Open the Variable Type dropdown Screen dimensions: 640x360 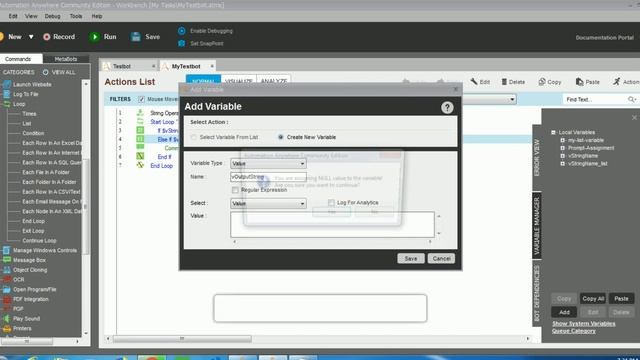268,163
